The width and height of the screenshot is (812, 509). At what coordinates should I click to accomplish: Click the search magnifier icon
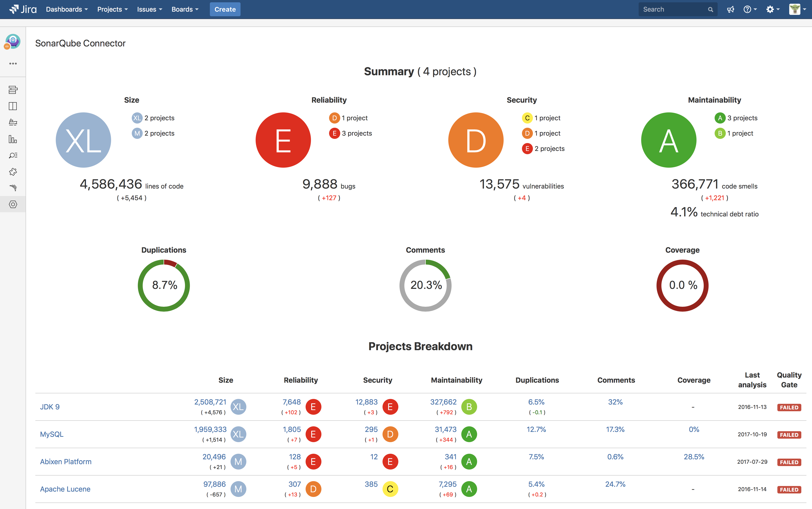pyautogui.click(x=710, y=10)
